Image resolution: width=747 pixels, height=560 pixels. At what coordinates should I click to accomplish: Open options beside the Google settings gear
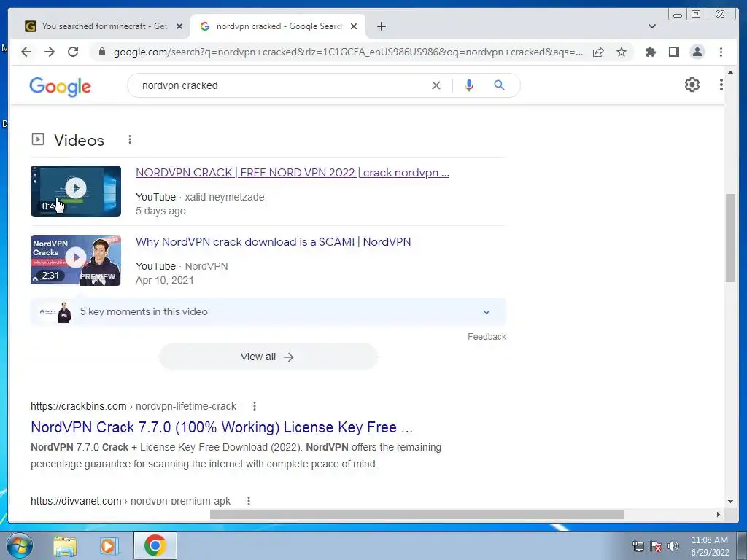pyautogui.click(x=721, y=85)
